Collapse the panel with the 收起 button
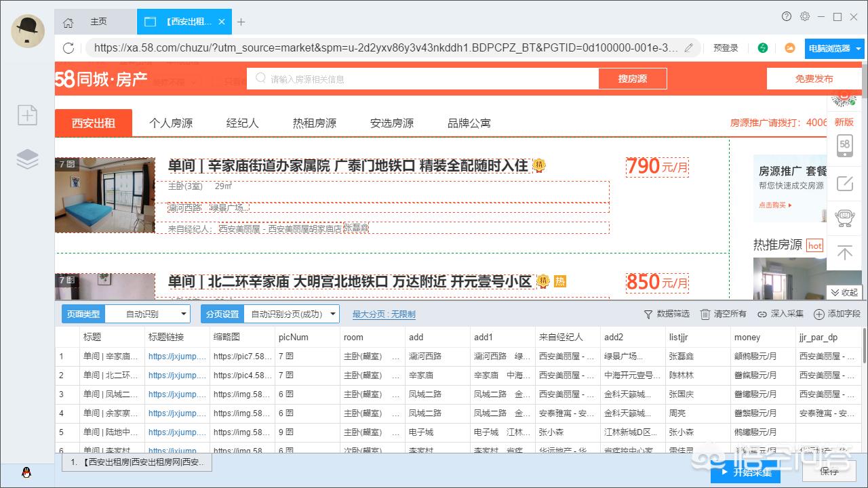868x488 pixels. coord(844,292)
